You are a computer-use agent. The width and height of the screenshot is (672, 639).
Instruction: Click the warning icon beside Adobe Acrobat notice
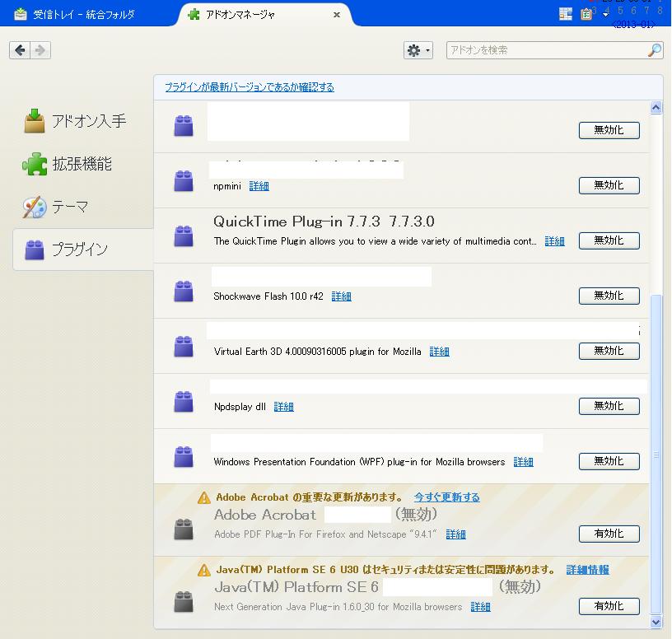(x=204, y=497)
